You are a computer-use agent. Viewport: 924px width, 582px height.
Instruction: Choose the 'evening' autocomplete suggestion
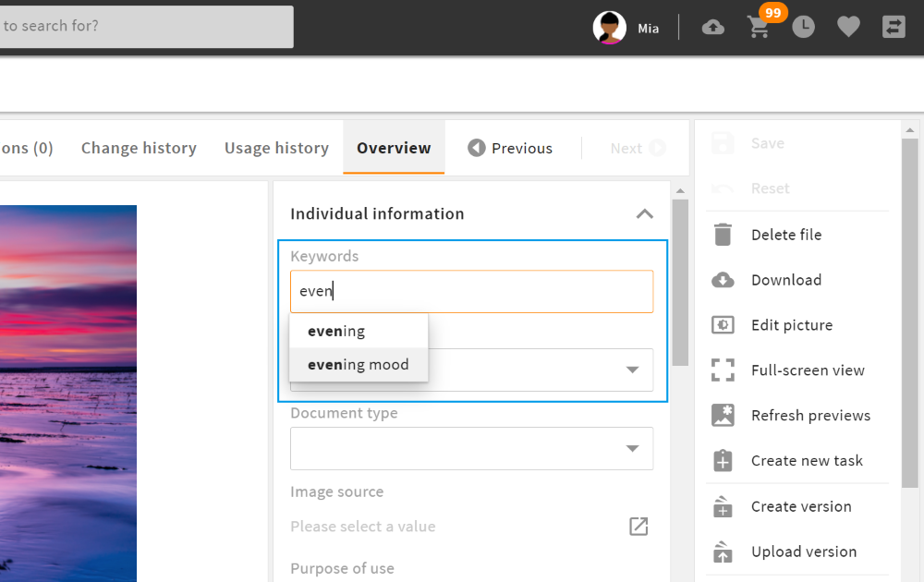click(336, 331)
